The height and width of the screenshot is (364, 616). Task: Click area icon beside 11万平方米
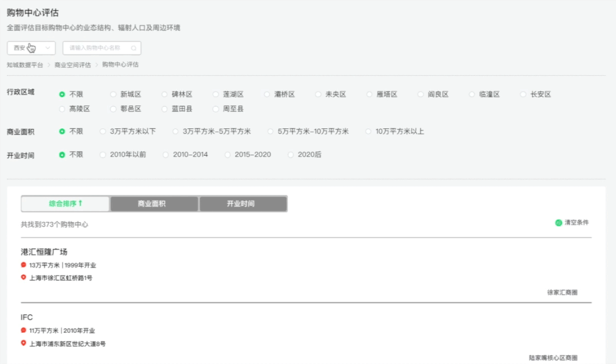click(23, 330)
